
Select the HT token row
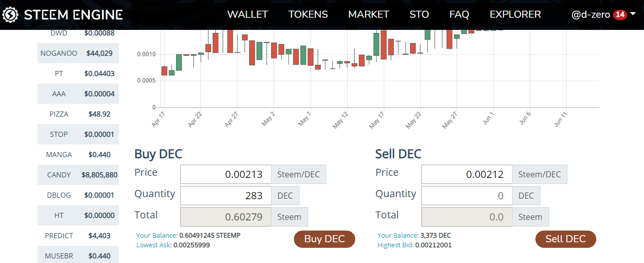(x=78, y=215)
